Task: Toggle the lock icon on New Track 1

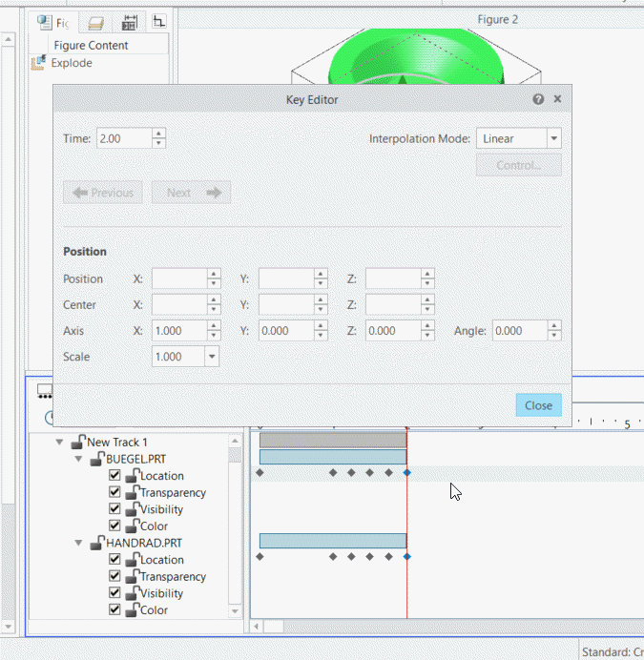Action: pos(78,443)
